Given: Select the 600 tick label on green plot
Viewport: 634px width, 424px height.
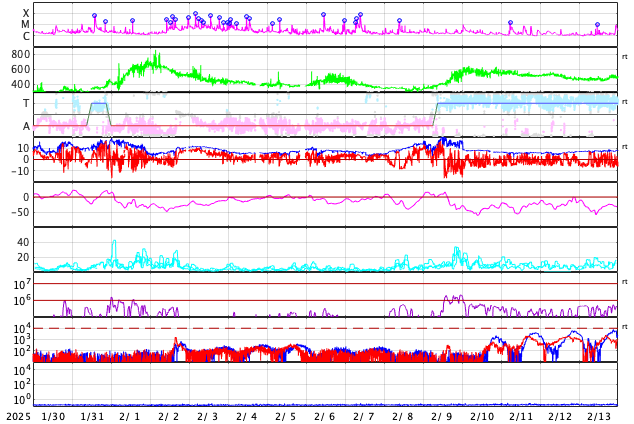Looking at the screenshot, I should point(21,69).
